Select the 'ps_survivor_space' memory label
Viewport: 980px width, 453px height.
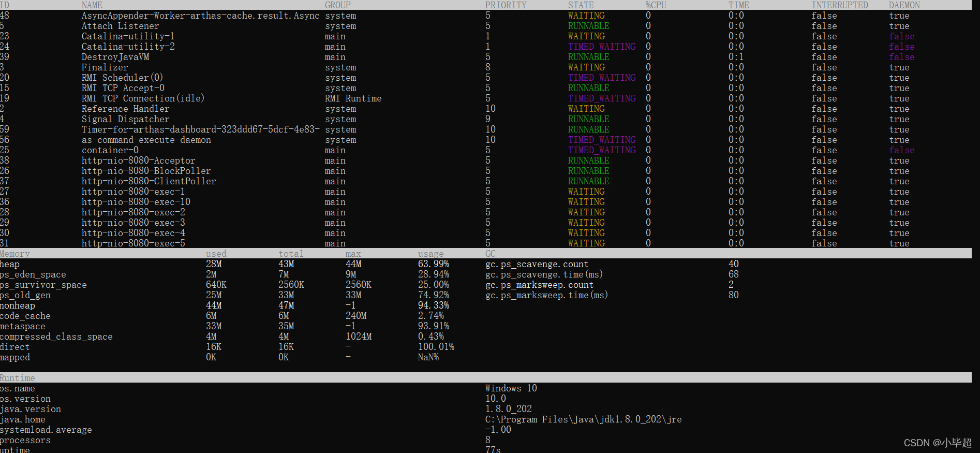coord(43,285)
